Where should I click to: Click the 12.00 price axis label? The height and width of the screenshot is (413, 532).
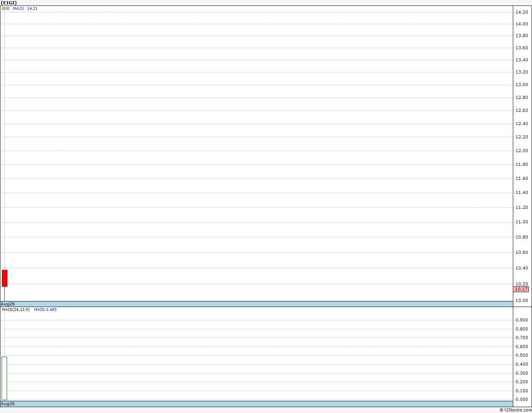521,151
